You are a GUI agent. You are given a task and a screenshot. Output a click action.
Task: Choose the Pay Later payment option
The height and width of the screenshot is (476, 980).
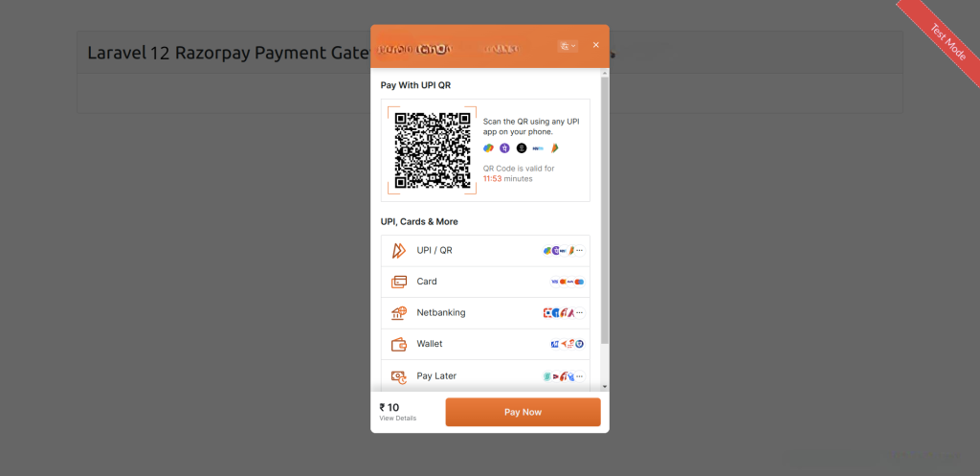pos(485,376)
